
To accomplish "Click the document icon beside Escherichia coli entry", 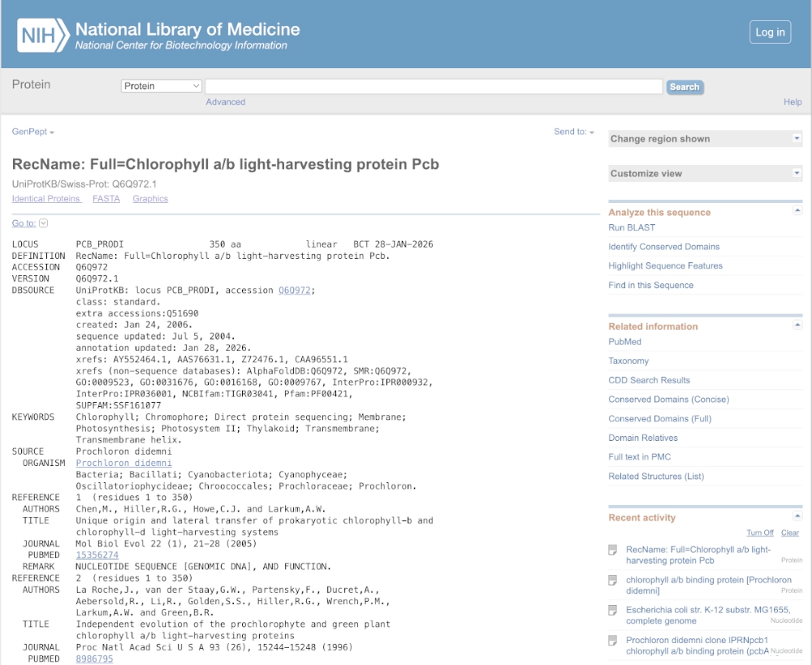I will tap(613, 610).
